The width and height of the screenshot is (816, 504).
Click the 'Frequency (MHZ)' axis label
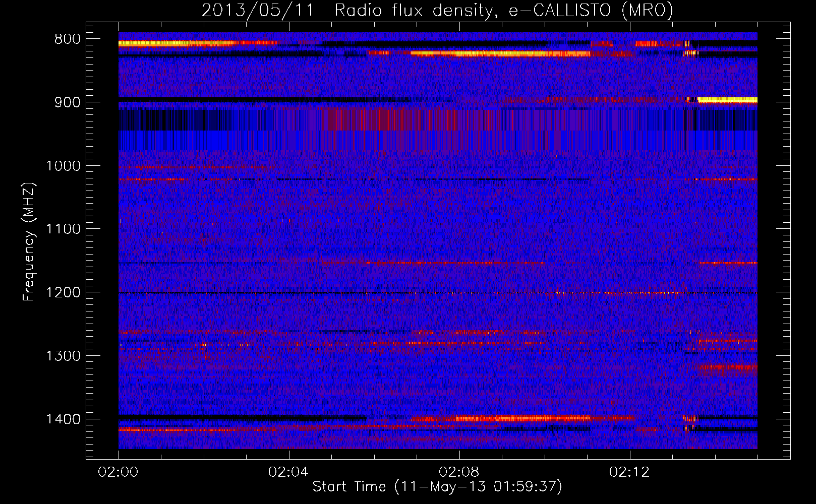29,242
